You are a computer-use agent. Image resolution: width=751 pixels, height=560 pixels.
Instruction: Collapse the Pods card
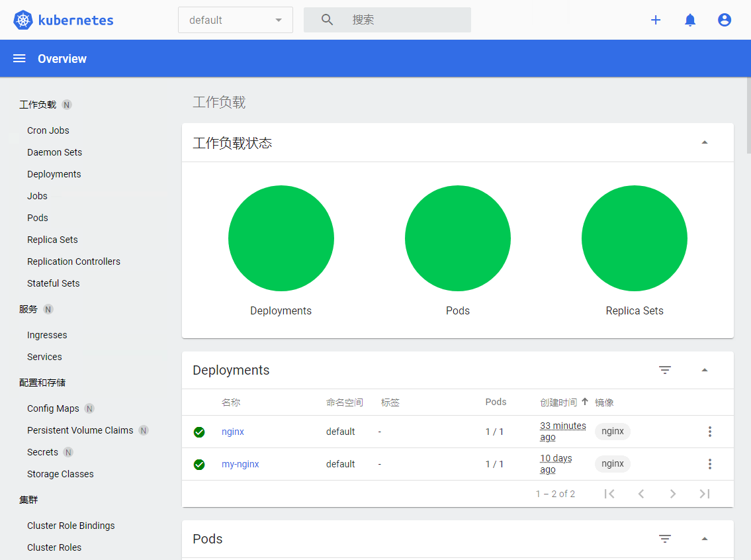[705, 539]
